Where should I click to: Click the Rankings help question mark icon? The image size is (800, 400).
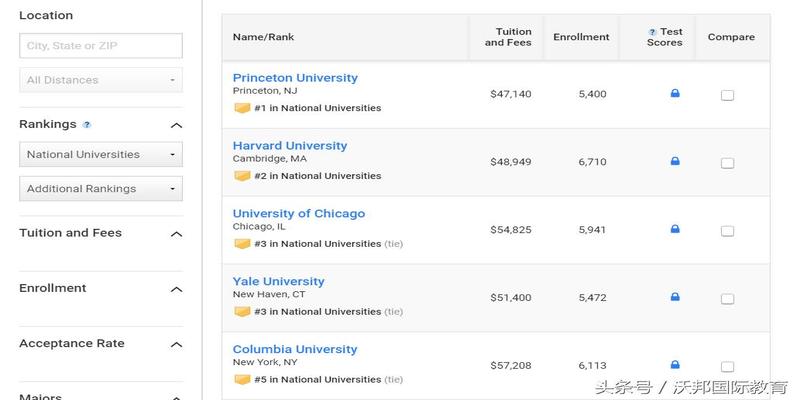tap(87, 125)
